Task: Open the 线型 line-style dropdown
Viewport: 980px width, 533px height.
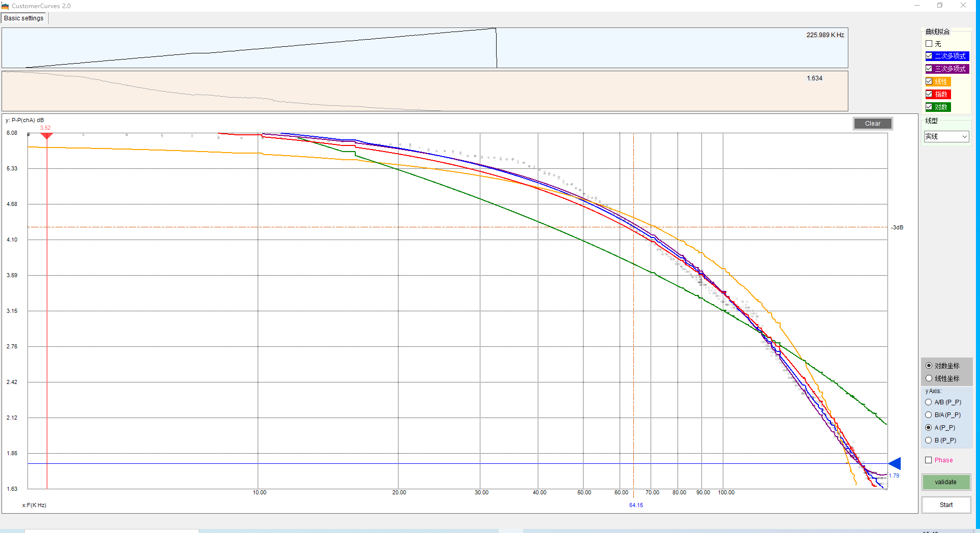Action: tap(946, 136)
